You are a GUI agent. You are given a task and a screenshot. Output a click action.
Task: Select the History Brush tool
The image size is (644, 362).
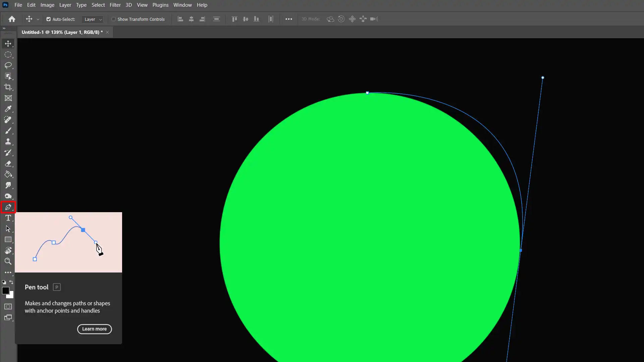pyautogui.click(x=8, y=153)
